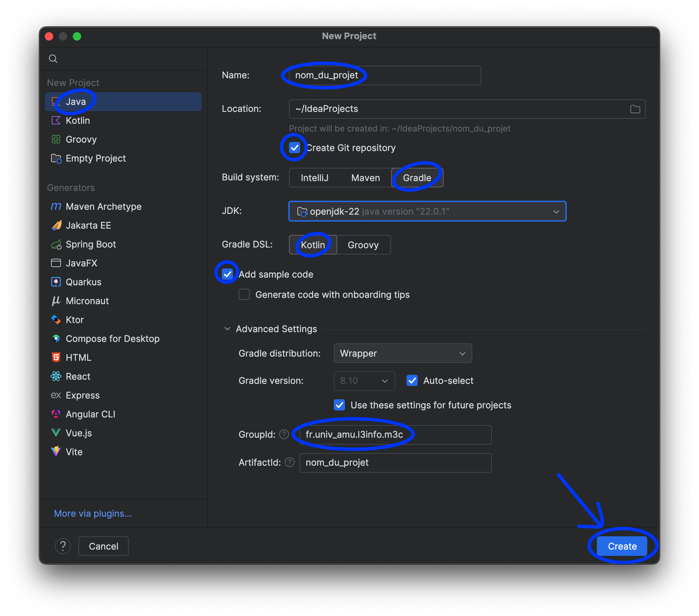Click the ArtifactId input field
This screenshot has width=699, height=616.
pyautogui.click(x=395, y=463)
